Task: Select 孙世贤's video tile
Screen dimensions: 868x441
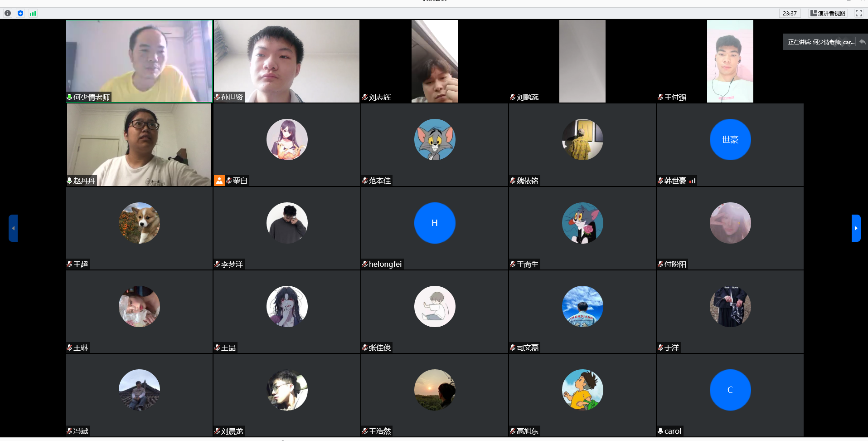Action: point(286,61)
